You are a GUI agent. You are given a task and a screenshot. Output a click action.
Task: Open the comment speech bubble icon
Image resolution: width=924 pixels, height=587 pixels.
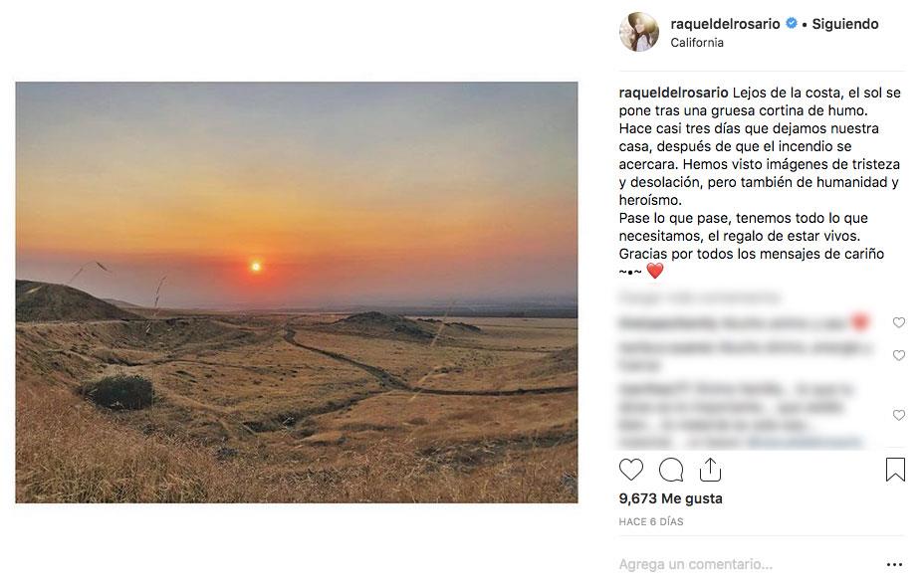coord(671,470)
